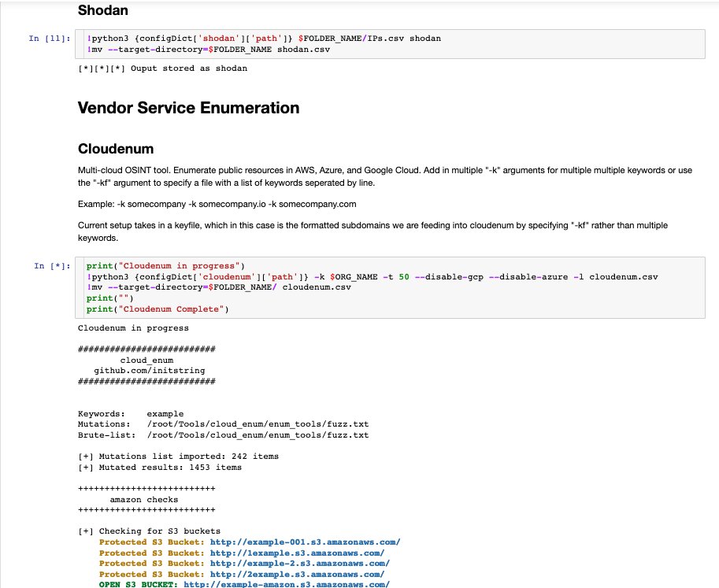Place cursor on print("Cloudenum Complete") line

pos(158,309)
